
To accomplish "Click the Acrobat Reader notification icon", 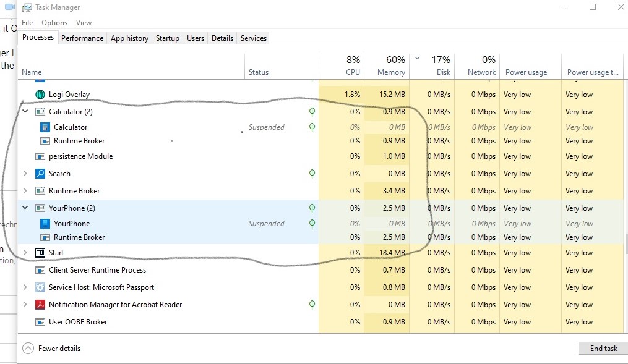I will [x=40, y=305].
